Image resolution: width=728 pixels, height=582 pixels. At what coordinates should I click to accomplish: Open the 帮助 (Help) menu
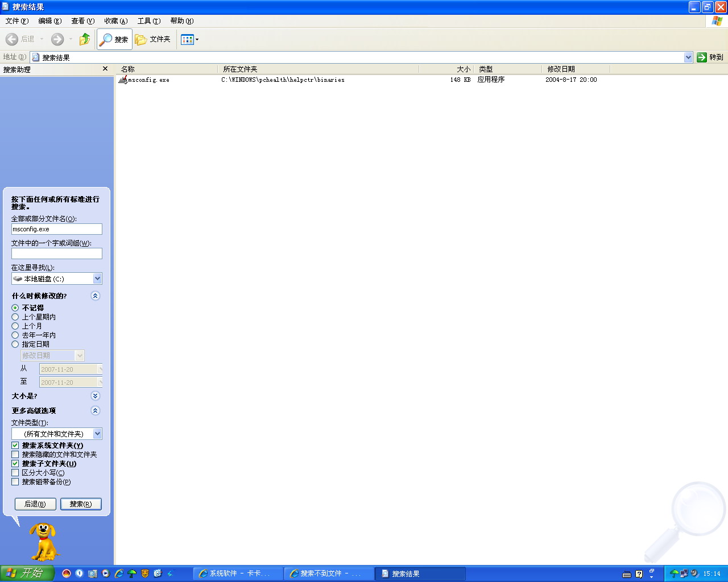(x=182, y=21)
